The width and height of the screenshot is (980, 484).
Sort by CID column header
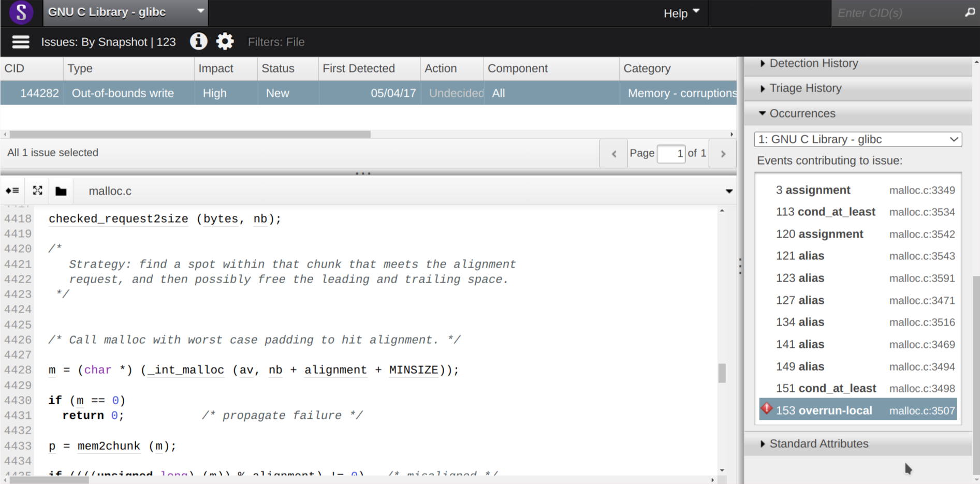point(32,68)
